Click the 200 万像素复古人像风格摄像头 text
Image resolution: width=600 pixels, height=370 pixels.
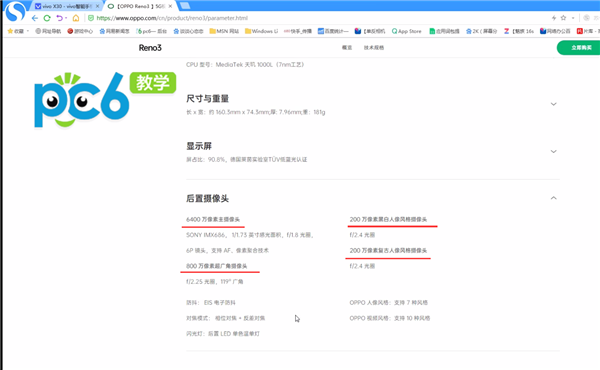coord(388,250)
